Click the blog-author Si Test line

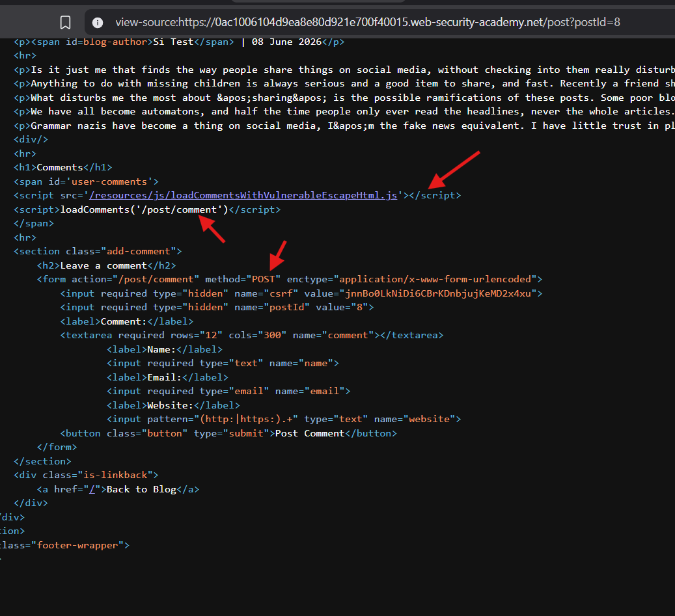(179, 42)
